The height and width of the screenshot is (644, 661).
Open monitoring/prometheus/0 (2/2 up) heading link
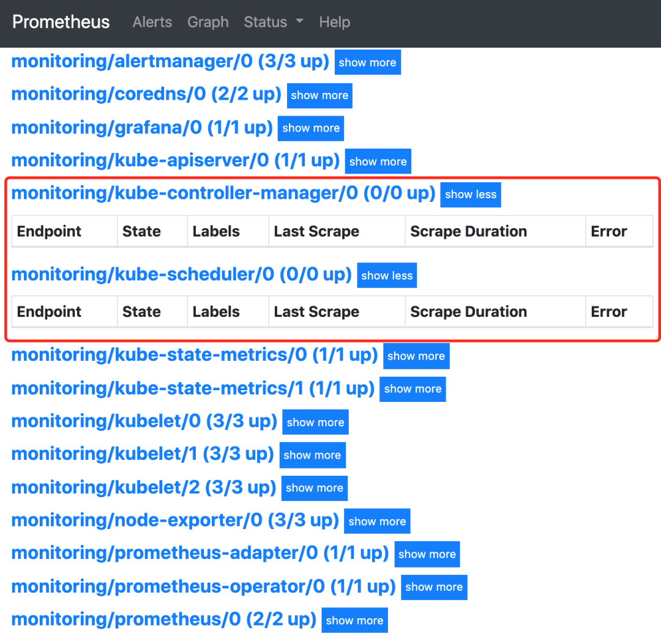pyautogui.click(x=164, y=619)
